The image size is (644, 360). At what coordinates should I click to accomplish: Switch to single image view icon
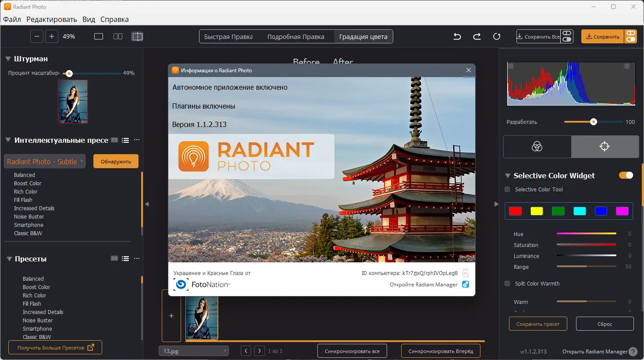(x=99, y=37)
